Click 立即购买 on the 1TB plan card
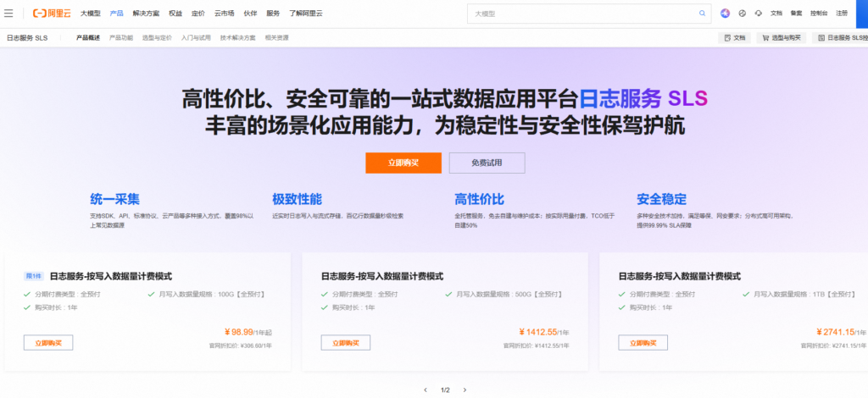 click(x=643, y=343)
